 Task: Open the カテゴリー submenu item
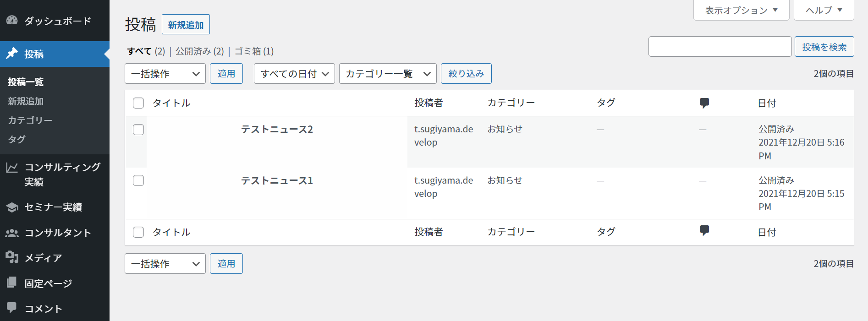point(30,120)
